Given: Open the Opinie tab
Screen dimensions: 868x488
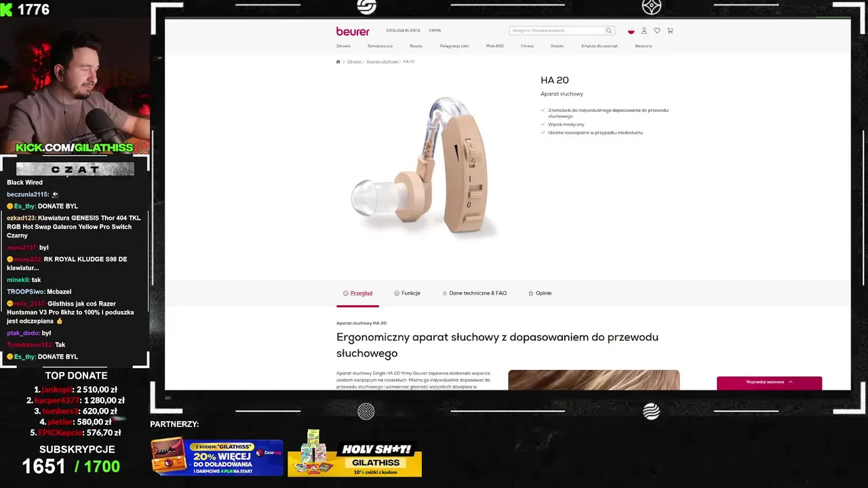Looking at the screenshot, I should point(540,293).
